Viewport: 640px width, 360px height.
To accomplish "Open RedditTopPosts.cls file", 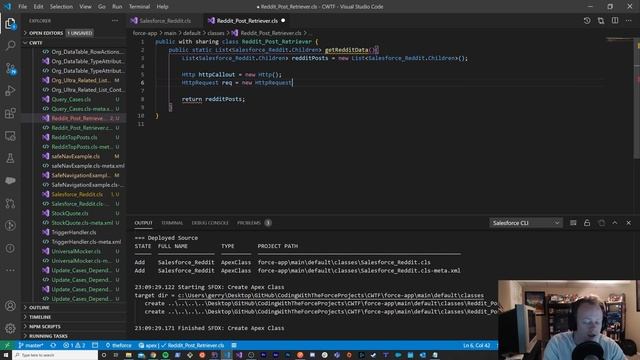I will (x=74, y=137).
